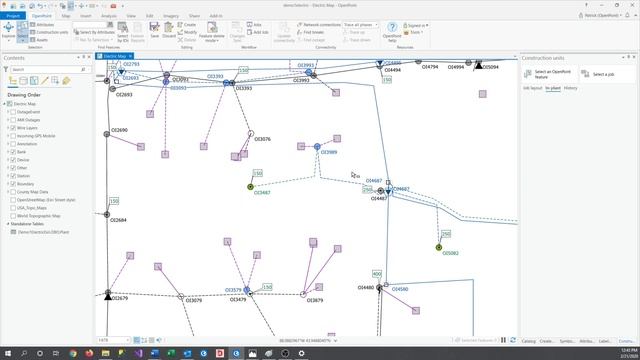Screen dimensions: 640x360
Task: Expand the Wire Layers group
Action: (8, 128)
